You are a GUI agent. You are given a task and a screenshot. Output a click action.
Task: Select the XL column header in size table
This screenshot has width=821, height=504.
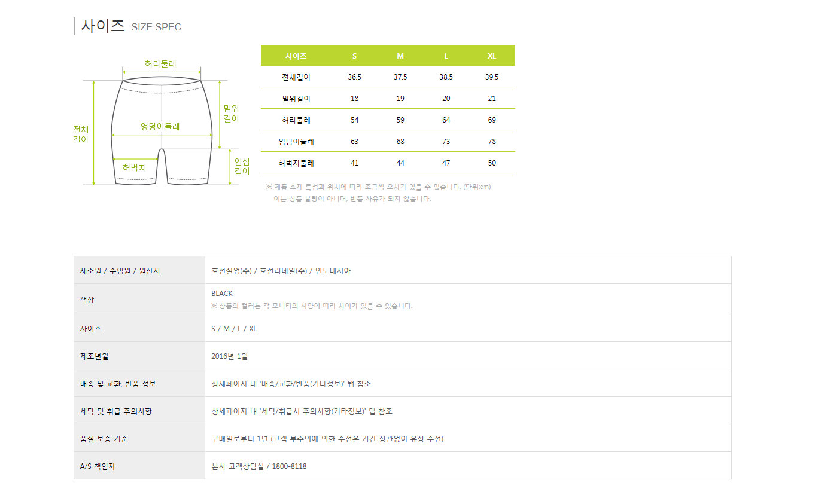pyautogui.click(x=492, y=56)
